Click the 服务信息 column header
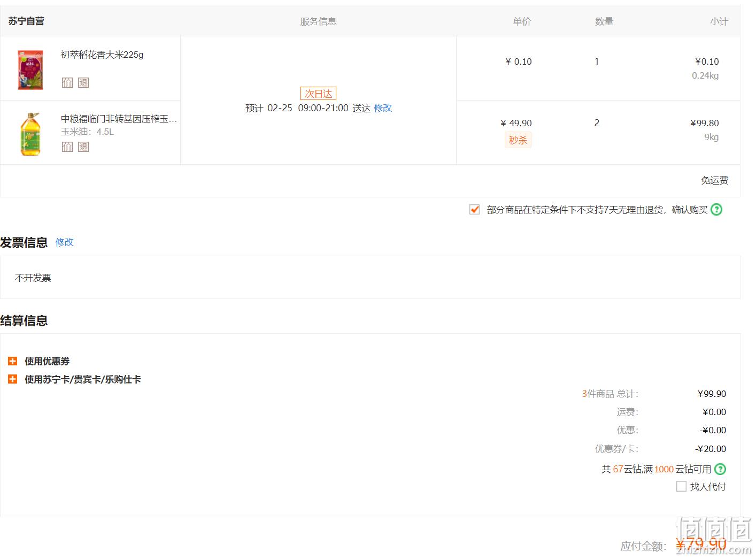This screenshot has width=756, height=559. click(x=318, y=21)
